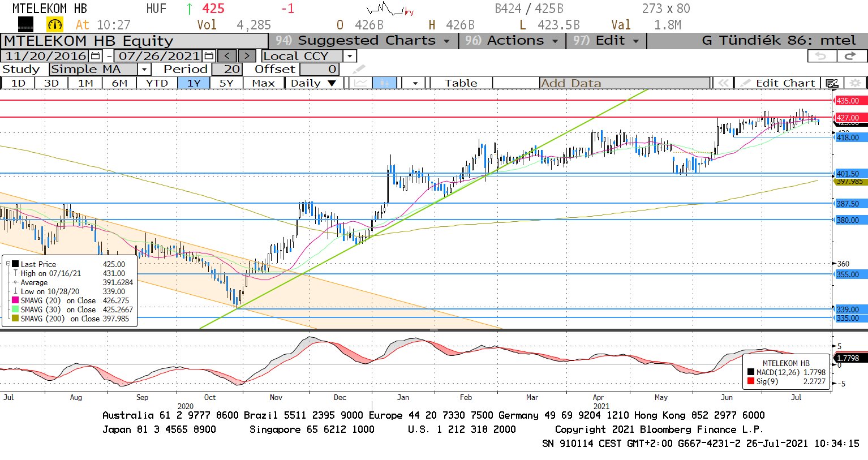Open the start date calendar picker
The height and width of the screenshot is (460, 868).
point(95,56)
